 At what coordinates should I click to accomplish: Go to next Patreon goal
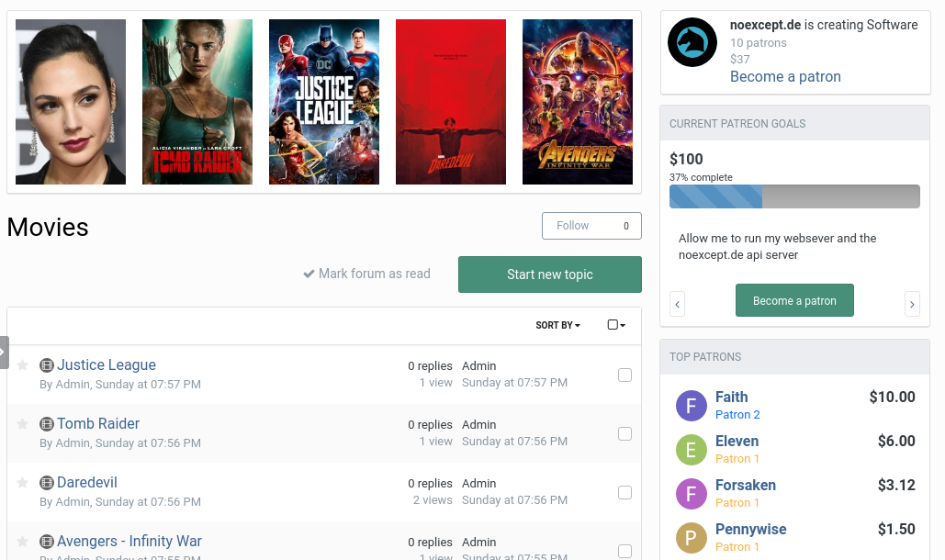point(912,304)
